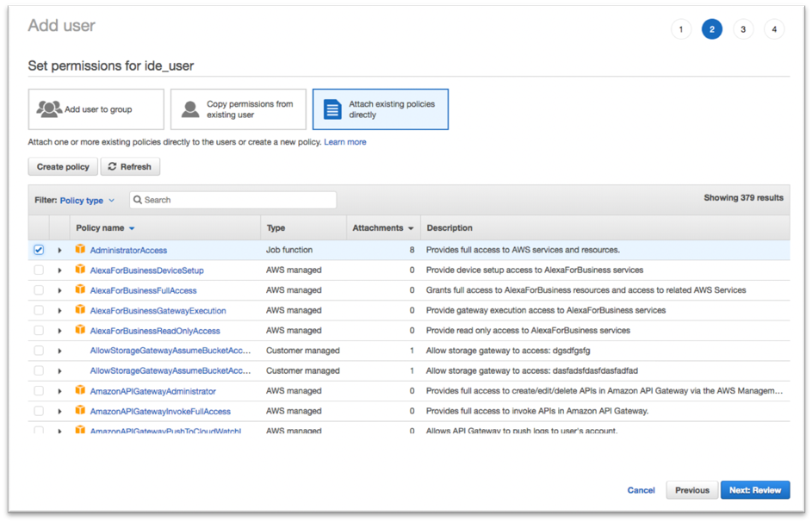
Task: Click into the policy Search field
Action: (x=233, y=200)
